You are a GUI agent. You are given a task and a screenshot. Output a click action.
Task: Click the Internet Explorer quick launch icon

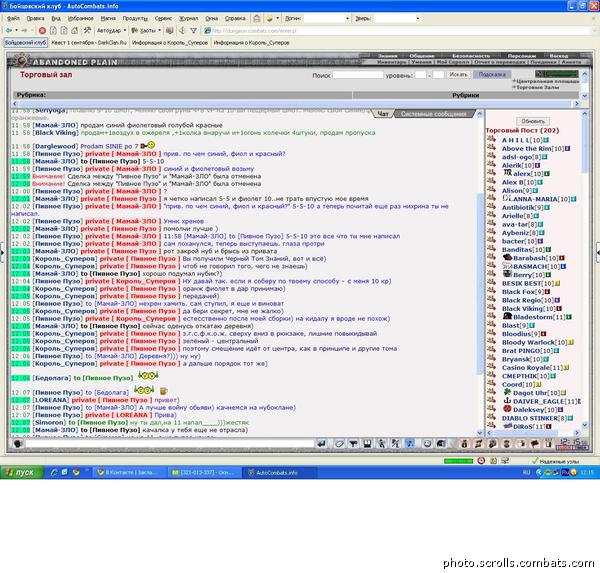pos(54,472)
